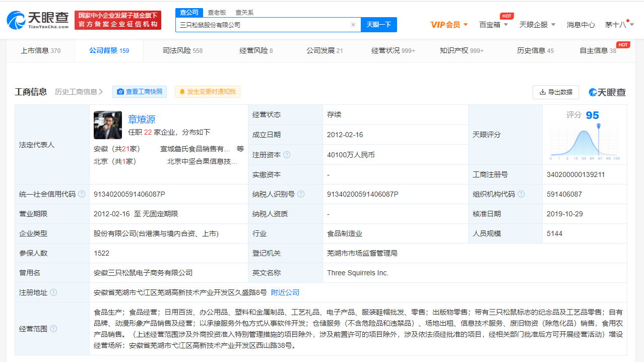Switch to 司法风险 tab
This screenshot has width=644, height=362.
pos(182,50)
